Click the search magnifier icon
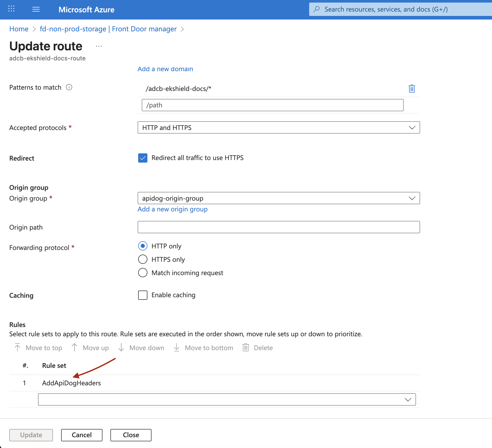492x448 pixels. point(317,9)
